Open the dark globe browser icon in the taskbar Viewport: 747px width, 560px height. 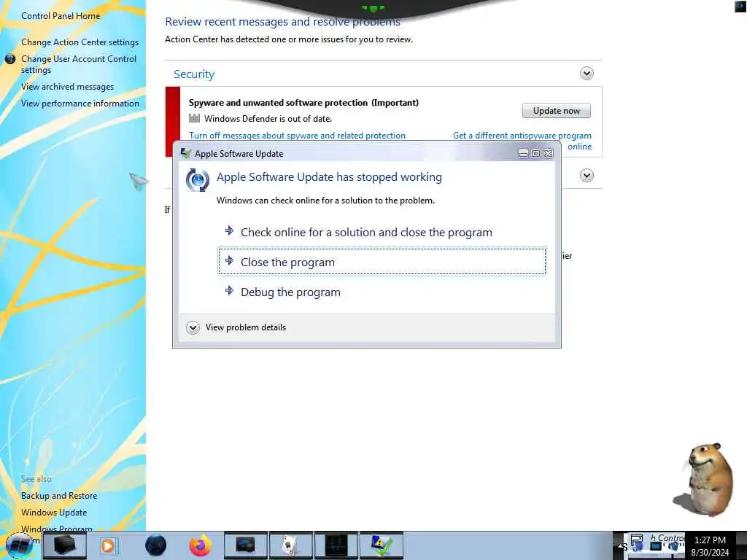point(156,545)
